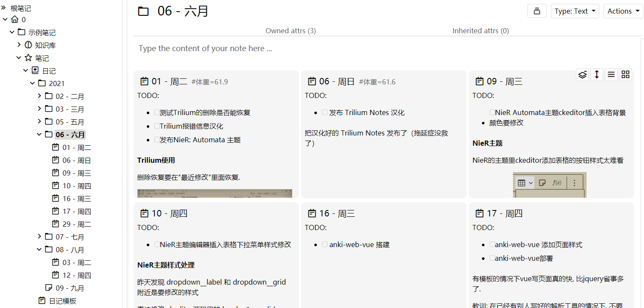The width and height of the screenshot is (644, 308).
Task: Click the double chevron beside 根笔记
Action: 3,8
